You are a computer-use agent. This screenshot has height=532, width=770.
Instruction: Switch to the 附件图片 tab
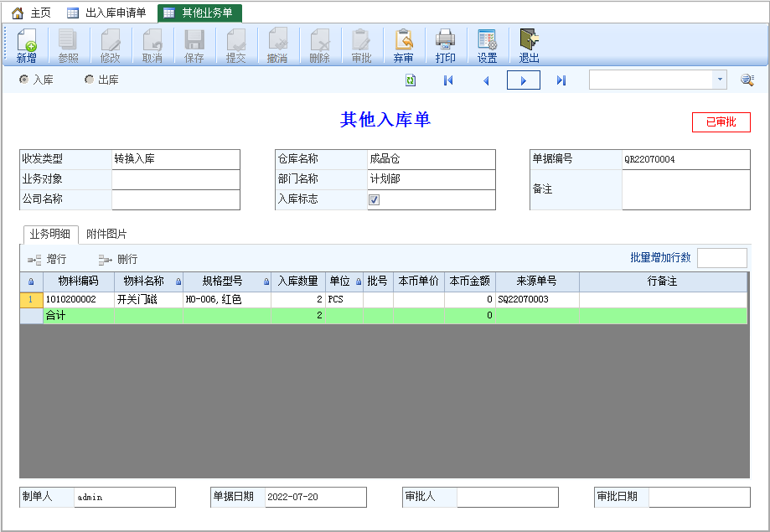106,235
